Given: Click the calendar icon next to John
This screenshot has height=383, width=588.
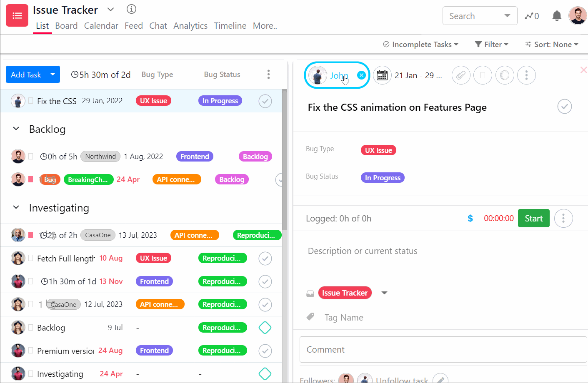Looking at the screenshot, I should 382,75.
